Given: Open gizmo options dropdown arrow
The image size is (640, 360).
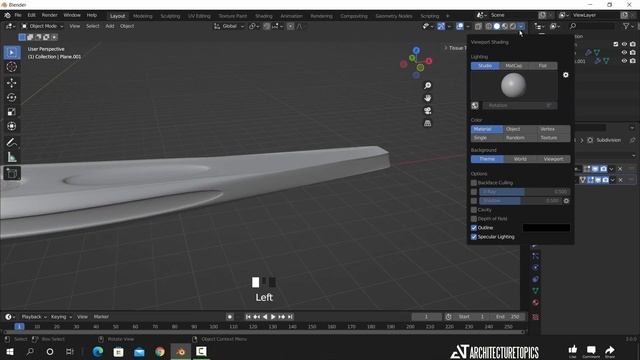Looking at the screenshot, I should 449,26.
